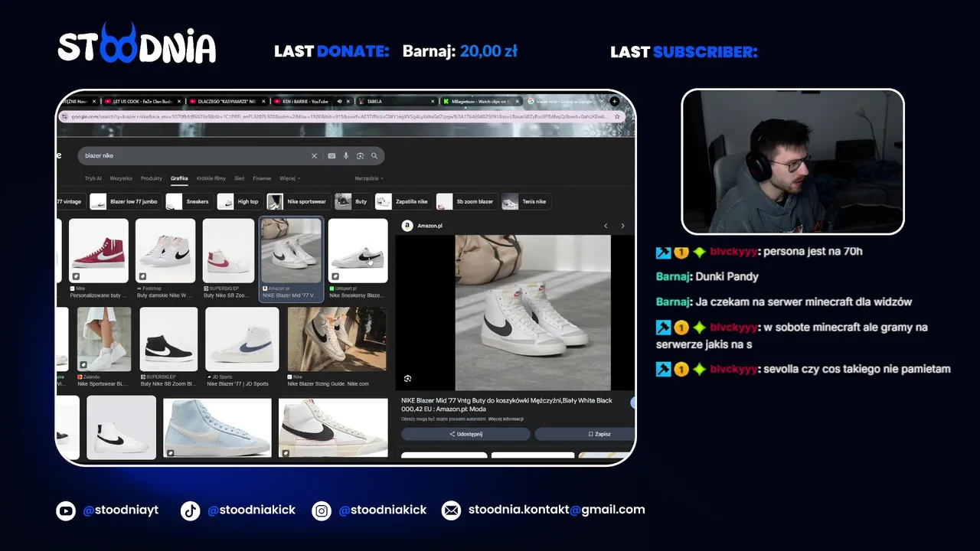
Task: Click the Amazon.pl logo in preview header
Action: 407,226
